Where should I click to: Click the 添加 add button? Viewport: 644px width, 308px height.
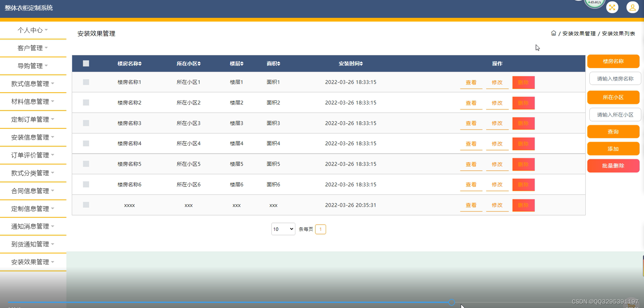pos(613,149)
